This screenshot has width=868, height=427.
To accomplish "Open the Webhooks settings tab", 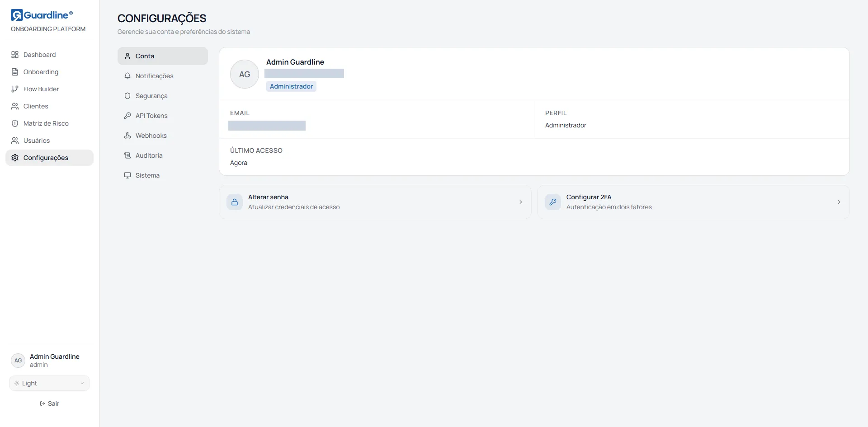I will pyautogui.click(x=163, y=136).
